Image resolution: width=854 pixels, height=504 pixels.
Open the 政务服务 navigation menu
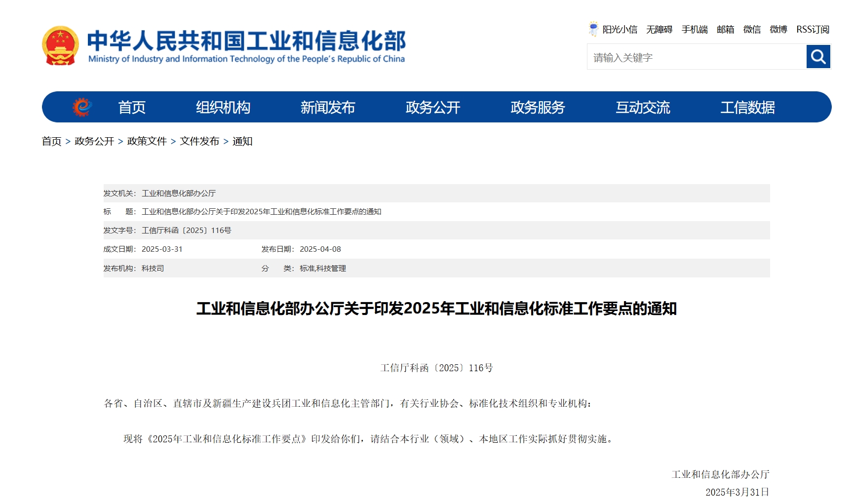[x=538, y=107]
